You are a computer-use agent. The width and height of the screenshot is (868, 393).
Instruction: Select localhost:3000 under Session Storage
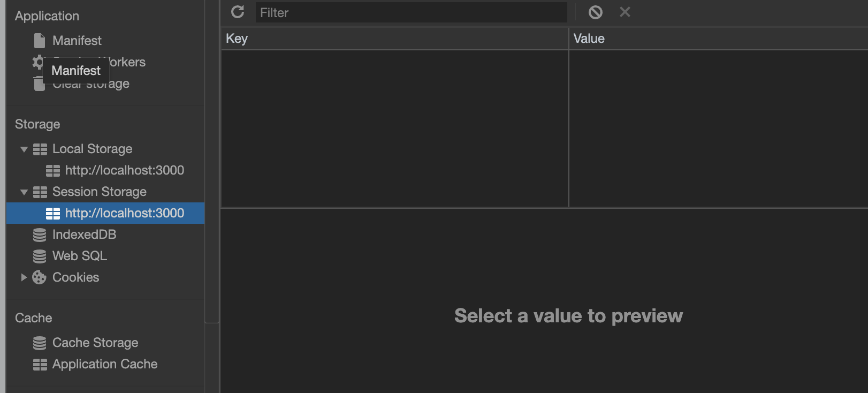(124, 213)
